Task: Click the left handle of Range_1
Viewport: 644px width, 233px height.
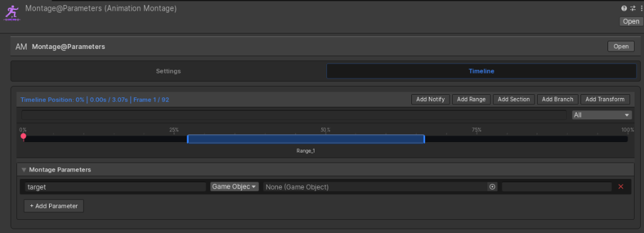Action: (x=187, y=139)
